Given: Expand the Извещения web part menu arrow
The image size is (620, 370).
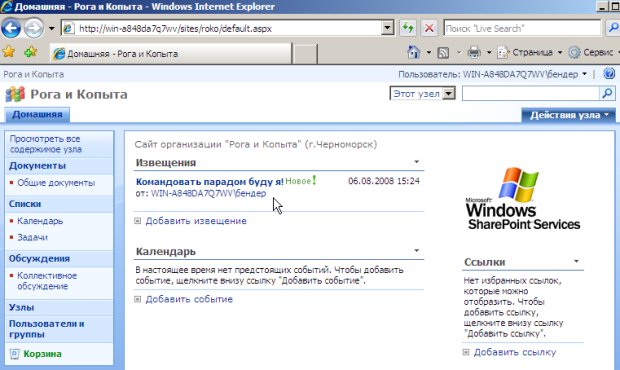Looking at the screenshot, I should (x=416, y=162).
